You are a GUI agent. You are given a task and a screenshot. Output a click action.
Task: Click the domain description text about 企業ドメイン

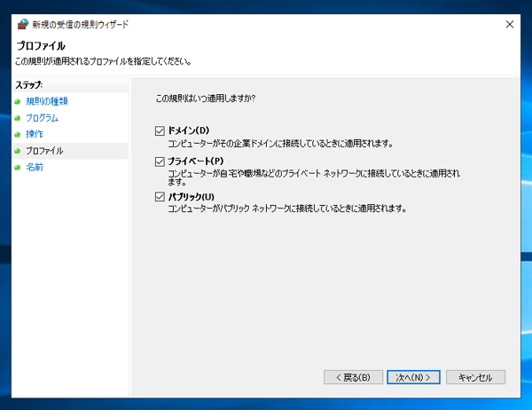point(280,144)
